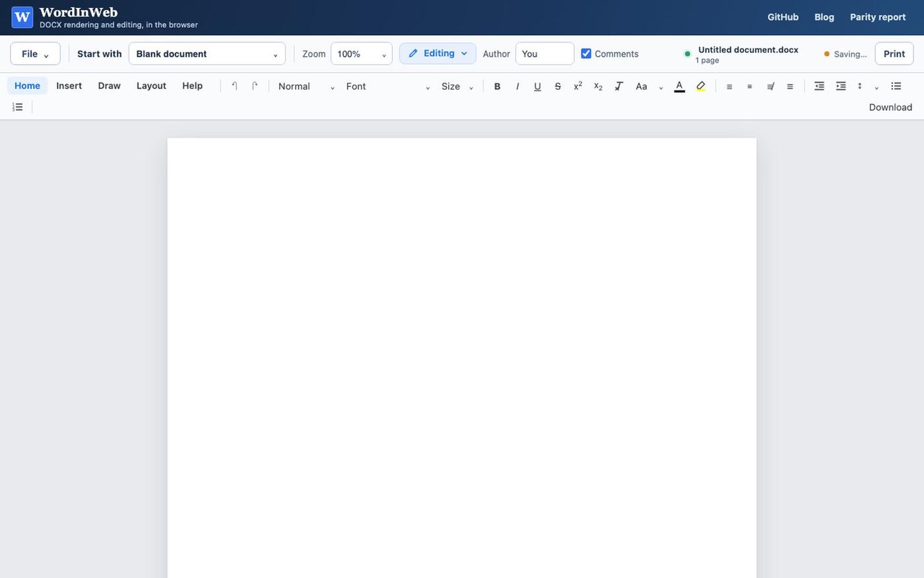The height and width of the screenshot is (578, 924).
Task: Increase paragraph indent
Action: pos(841,86)
